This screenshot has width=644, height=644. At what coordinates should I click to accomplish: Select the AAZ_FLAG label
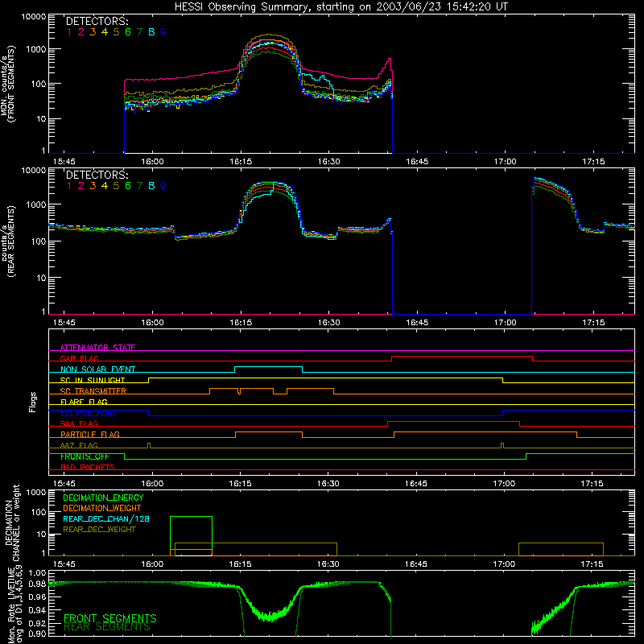[x=79, y=445]
